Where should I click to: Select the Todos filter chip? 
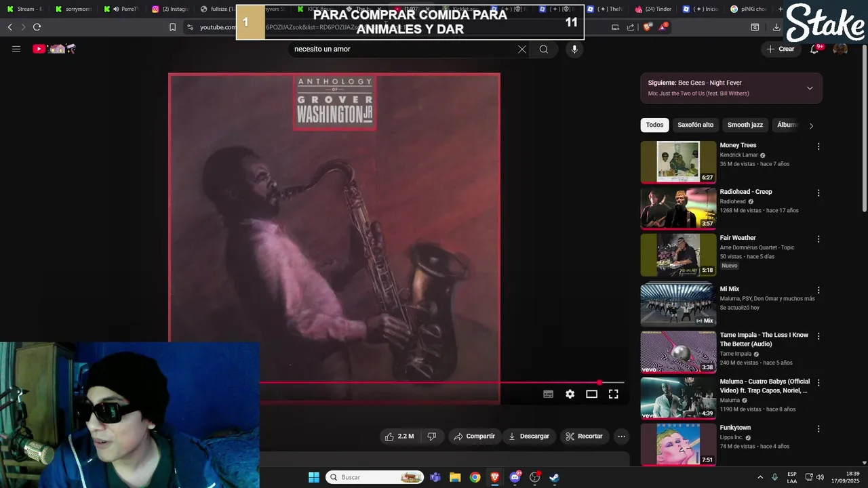coord(654,125)
